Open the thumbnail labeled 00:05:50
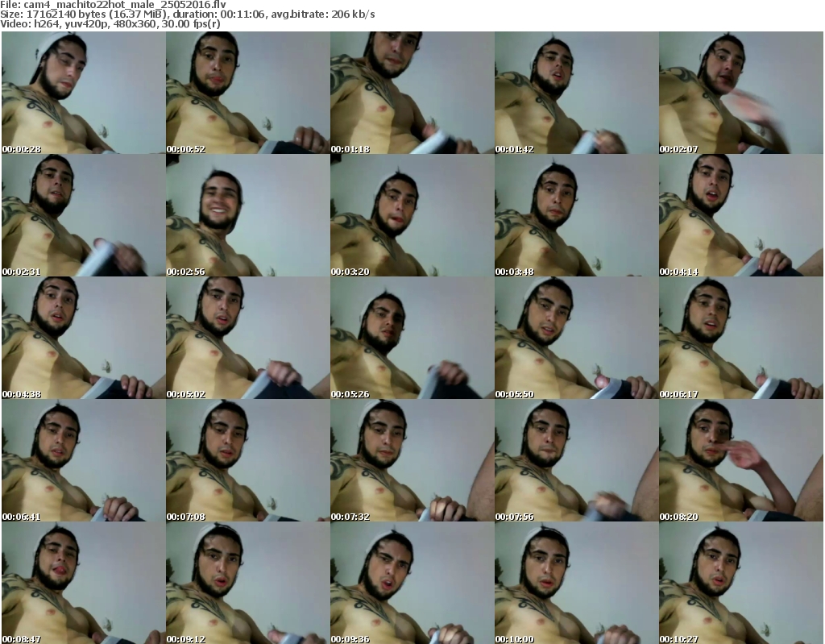This screenshot has height=644, width=825. pos(576,338)
